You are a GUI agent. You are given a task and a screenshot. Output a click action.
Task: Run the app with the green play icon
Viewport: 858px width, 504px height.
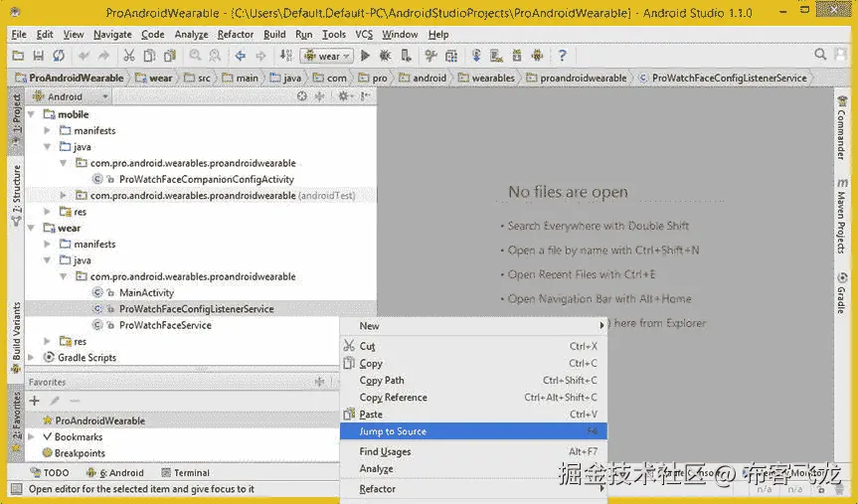coord(366,56)
